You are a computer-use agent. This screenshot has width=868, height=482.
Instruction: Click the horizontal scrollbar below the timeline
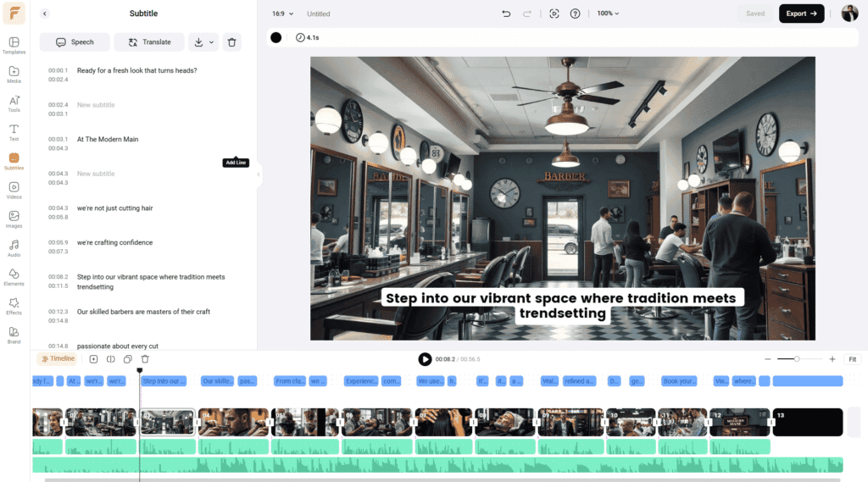click(x=442, y=479)
